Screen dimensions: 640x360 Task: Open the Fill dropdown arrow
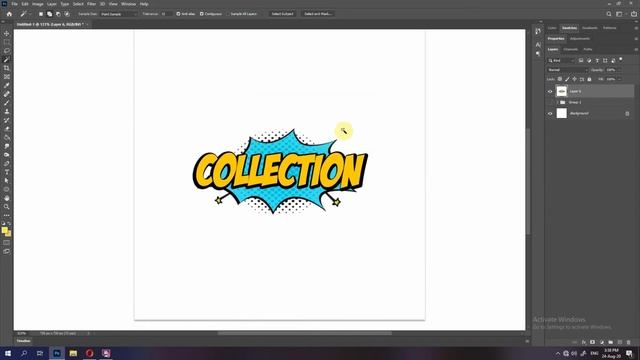tap(620, 79)
